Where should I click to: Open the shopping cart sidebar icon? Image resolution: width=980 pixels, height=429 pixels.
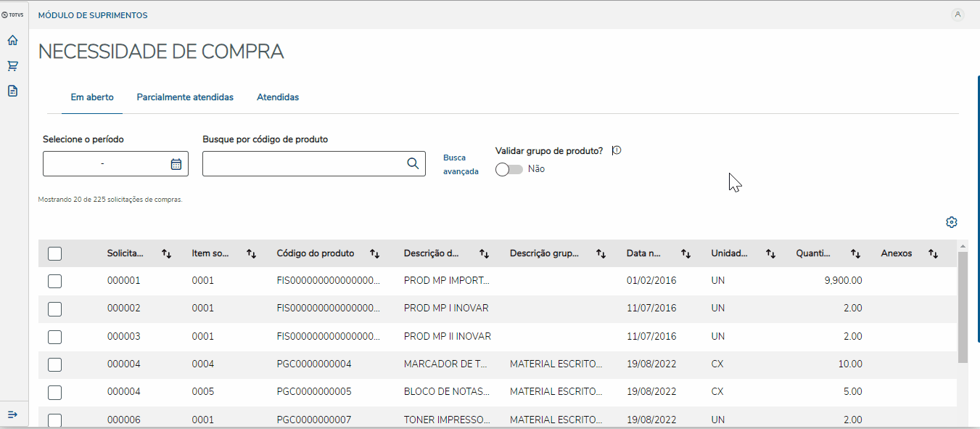coord(12,66)
